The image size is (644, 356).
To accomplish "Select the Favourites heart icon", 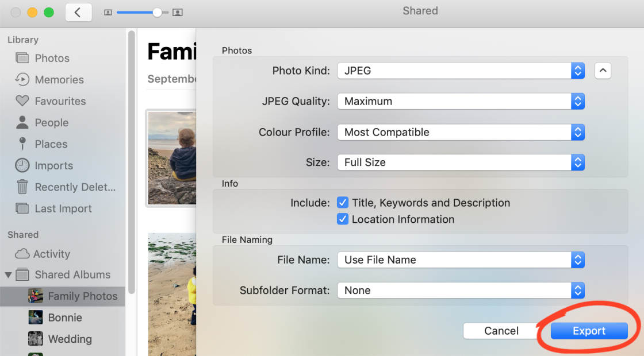I will pyautogui.click(x=22, y=101).
